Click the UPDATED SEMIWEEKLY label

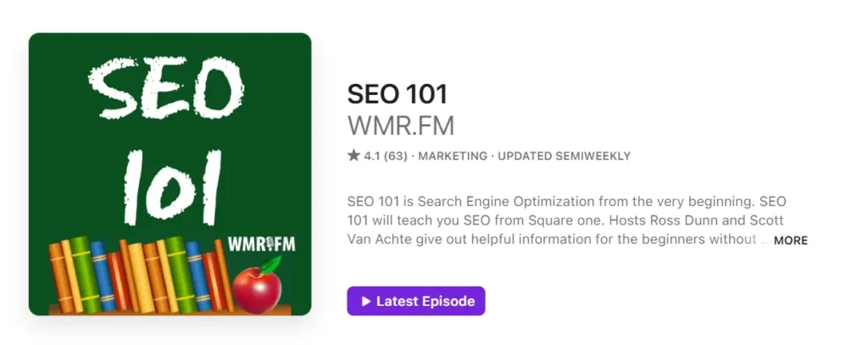pos(564,156)
